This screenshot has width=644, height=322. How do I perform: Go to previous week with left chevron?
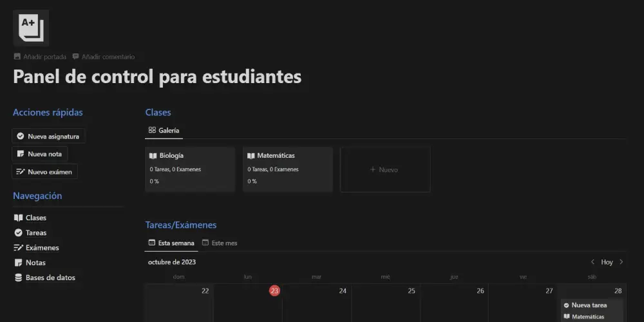592,262
